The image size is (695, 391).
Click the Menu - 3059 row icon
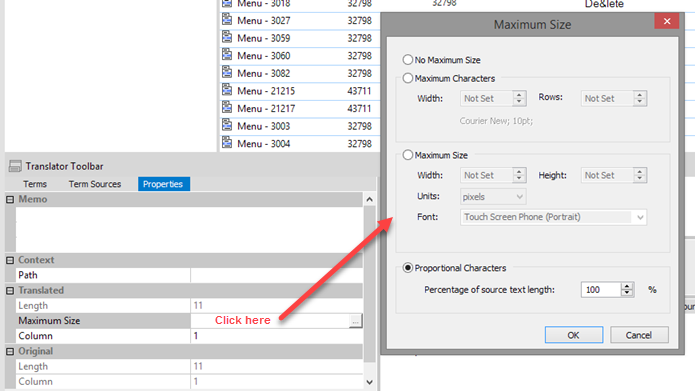coord(227,37)
